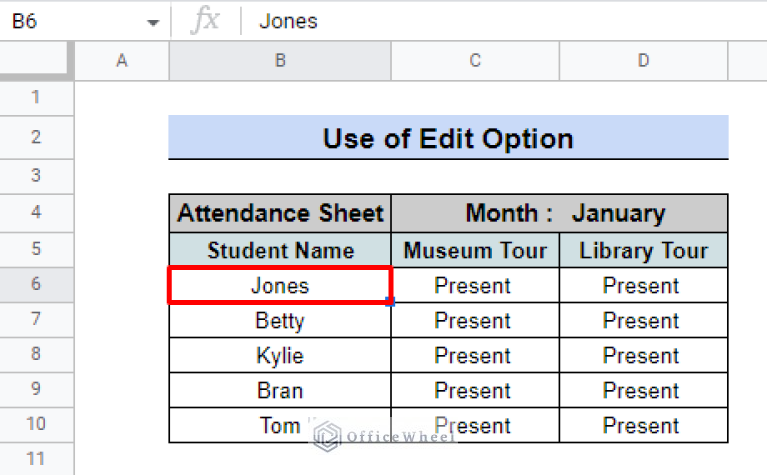
Task: Select the cell containing Tom
Action: click(x=280, y=426)
